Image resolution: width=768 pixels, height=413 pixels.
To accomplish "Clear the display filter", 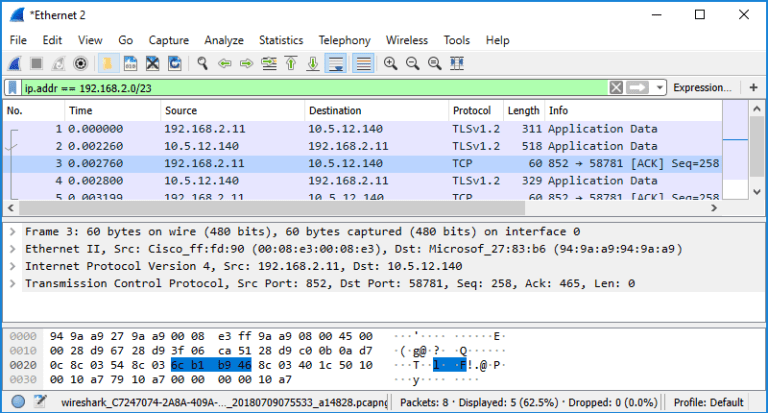I will click(x=616, y=88).
